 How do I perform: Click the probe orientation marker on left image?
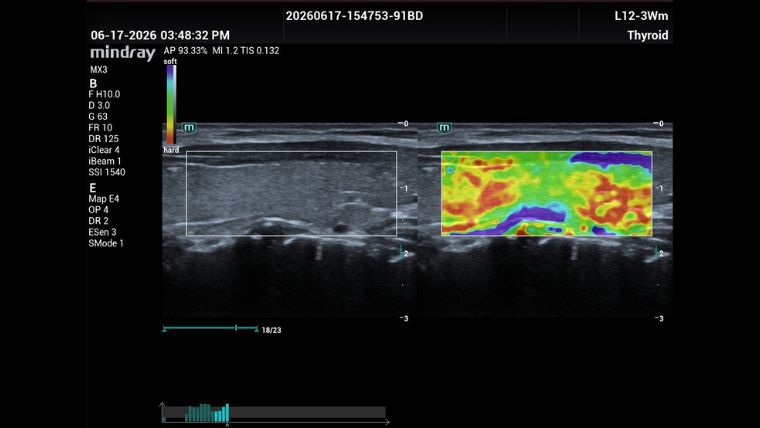coord(189,127)
